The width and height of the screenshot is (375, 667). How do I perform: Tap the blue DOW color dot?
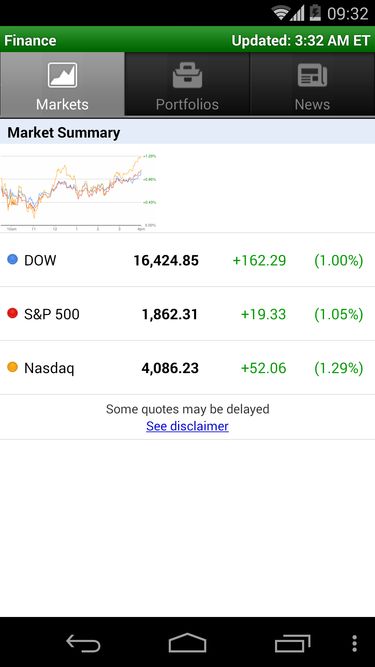(13, 259)
